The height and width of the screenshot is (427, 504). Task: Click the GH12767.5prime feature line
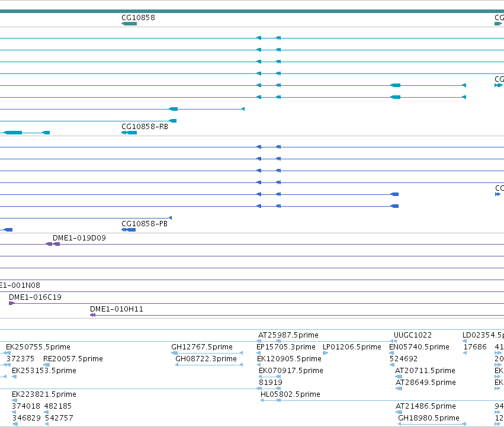coord(207,353)
